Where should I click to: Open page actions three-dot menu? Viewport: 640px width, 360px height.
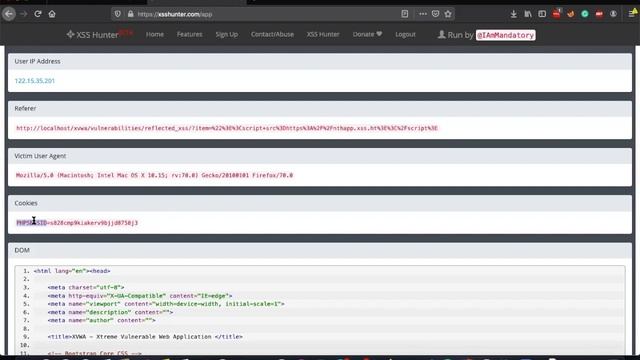[x=423, y=14]
